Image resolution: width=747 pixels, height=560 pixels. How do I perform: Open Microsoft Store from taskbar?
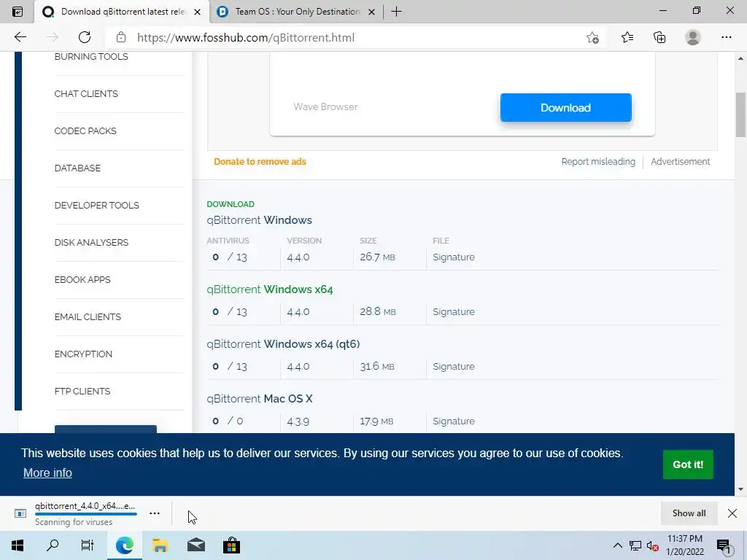click(231, 545)
